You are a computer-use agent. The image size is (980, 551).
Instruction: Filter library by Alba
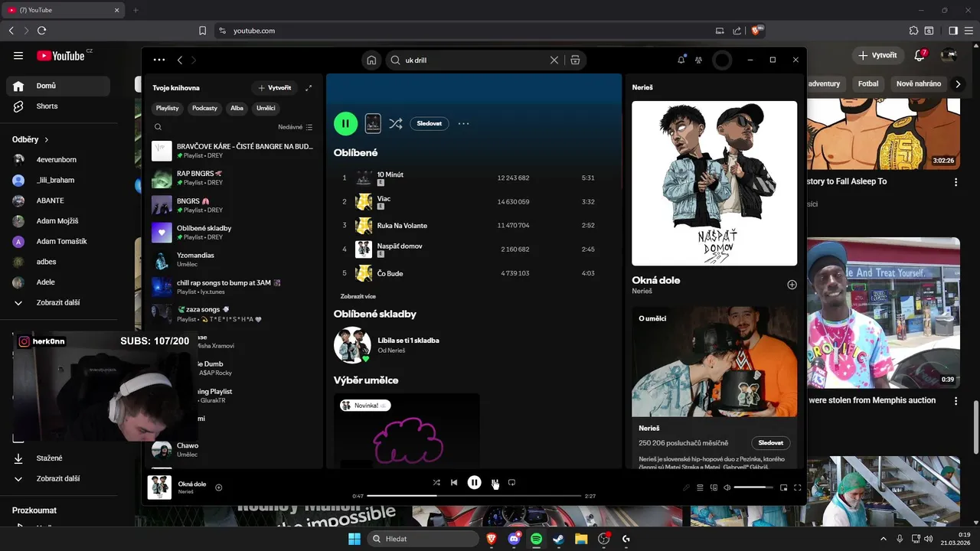237,108
